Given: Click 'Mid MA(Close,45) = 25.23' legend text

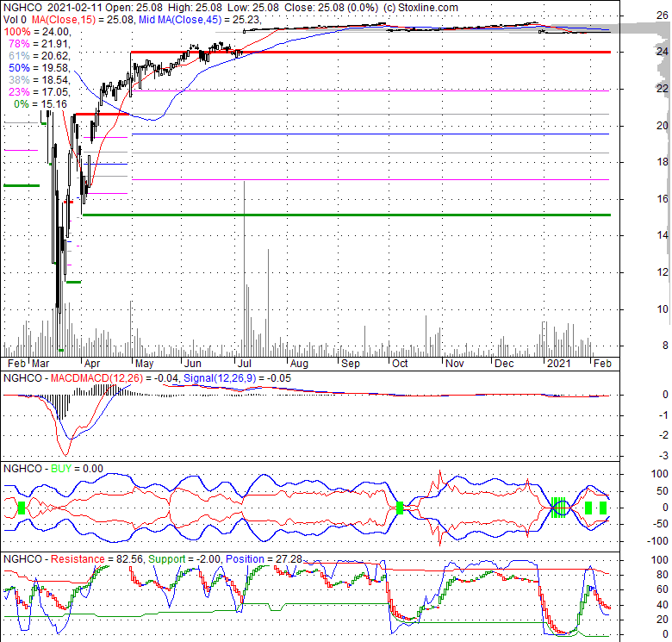Looking at the screenshot, I should pos(199,20).
